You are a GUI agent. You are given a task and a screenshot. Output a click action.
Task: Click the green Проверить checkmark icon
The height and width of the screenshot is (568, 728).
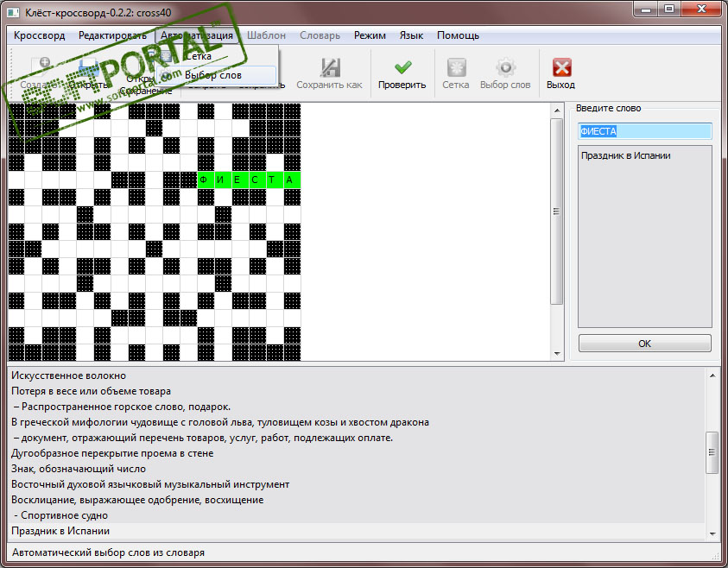(x=402, y=67)
